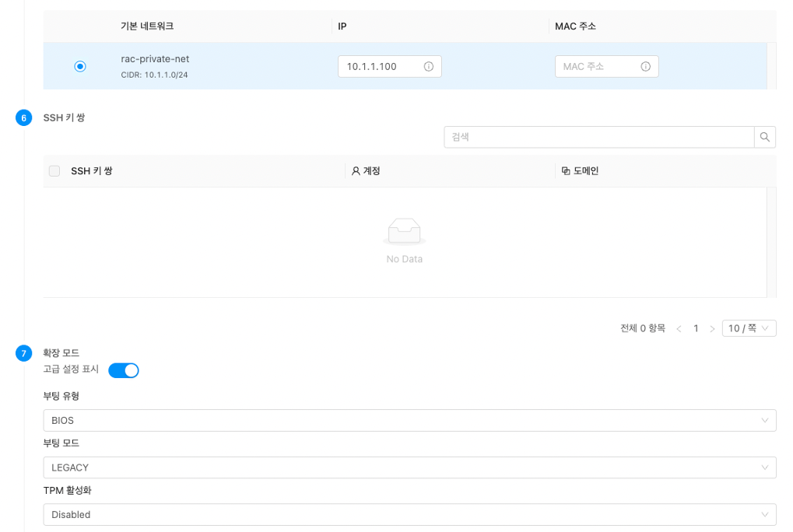Click the info icon in MAC address field

coord(645,67)
